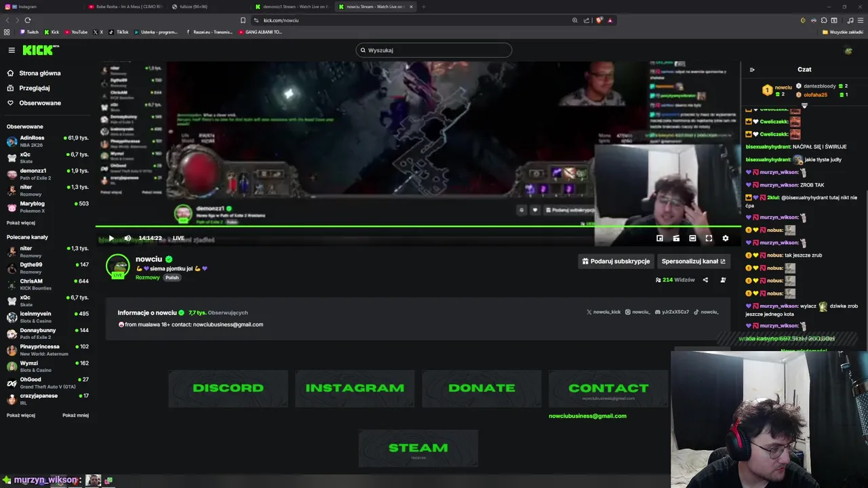This screenshot has width=868, height=488.
Task: Switch to Bebe Rexha YouTube tab
Action: tap(126, 7)
